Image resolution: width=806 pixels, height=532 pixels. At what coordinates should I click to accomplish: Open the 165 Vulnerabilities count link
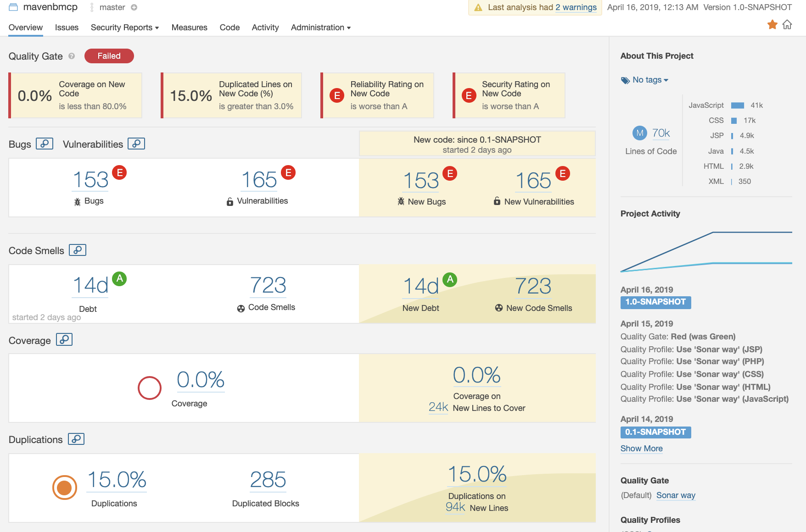[x=259, y=180]
